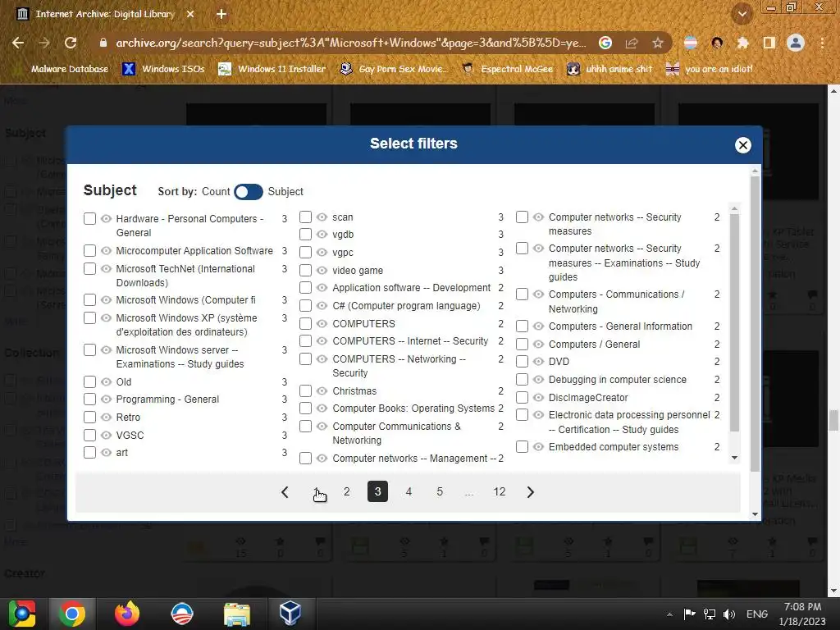Tick the 'DiscImageCreator' checkbox
Screen dimensions: 840x630
[523, 398]
